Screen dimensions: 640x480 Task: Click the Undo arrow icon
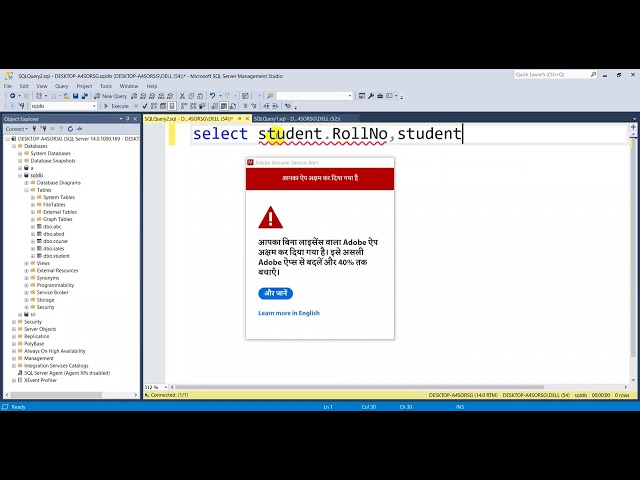[x=212, y=96]
